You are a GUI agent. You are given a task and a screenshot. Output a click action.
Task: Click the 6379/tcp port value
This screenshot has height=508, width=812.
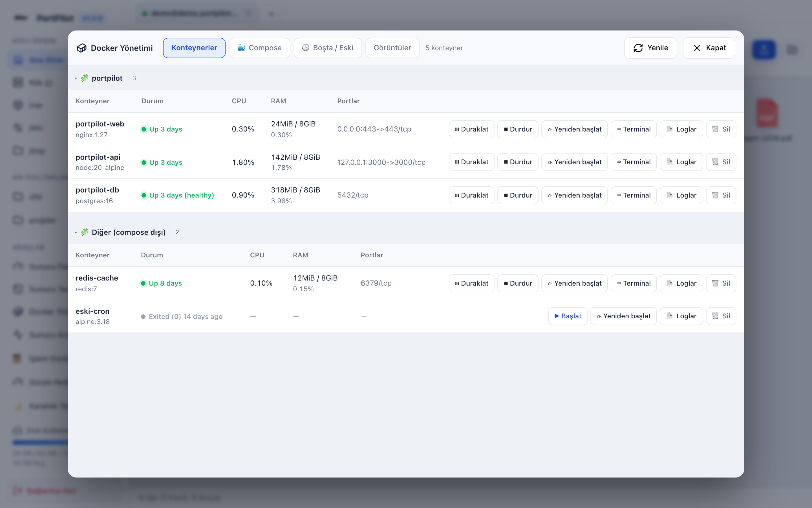[376, 283]
